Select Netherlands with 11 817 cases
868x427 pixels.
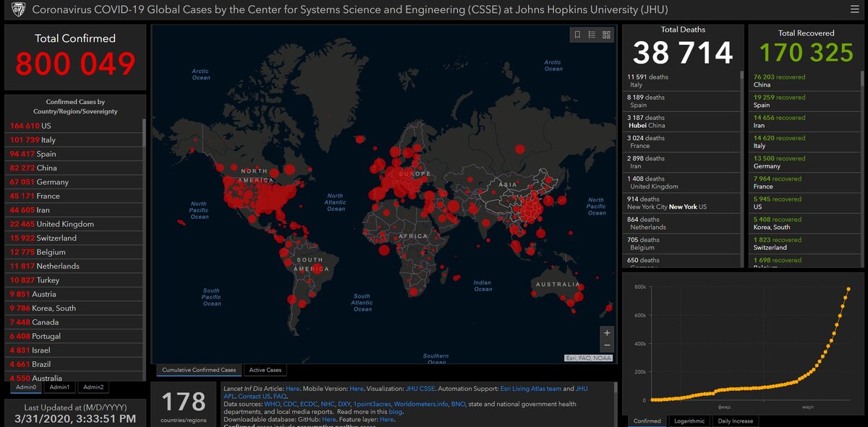click(x=74, y=266)
